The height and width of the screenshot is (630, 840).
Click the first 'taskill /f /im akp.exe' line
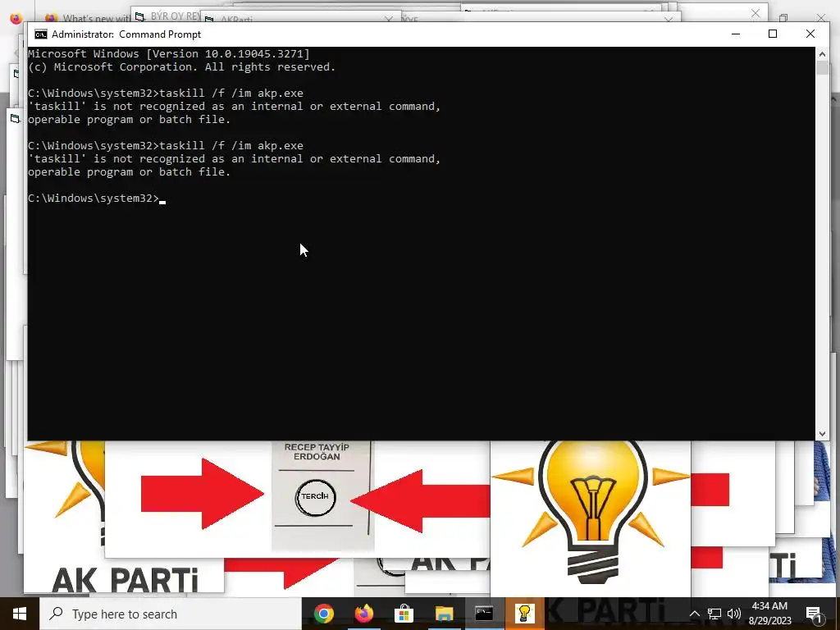pos(166,94)
